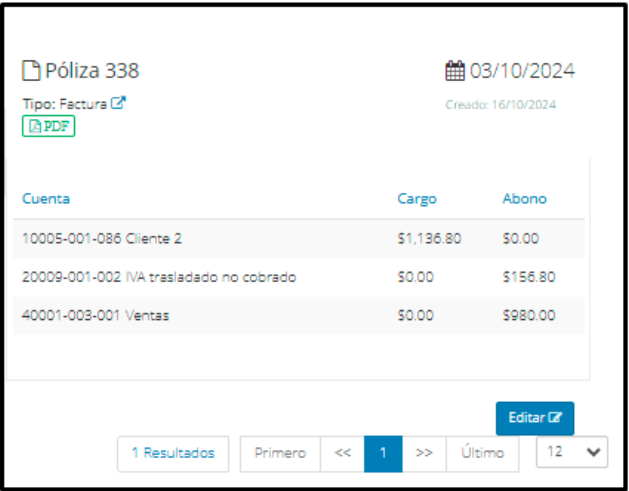Download the PDF of the póliza
Viewport: 629px width, 491px height.
[x=49, y=126]
